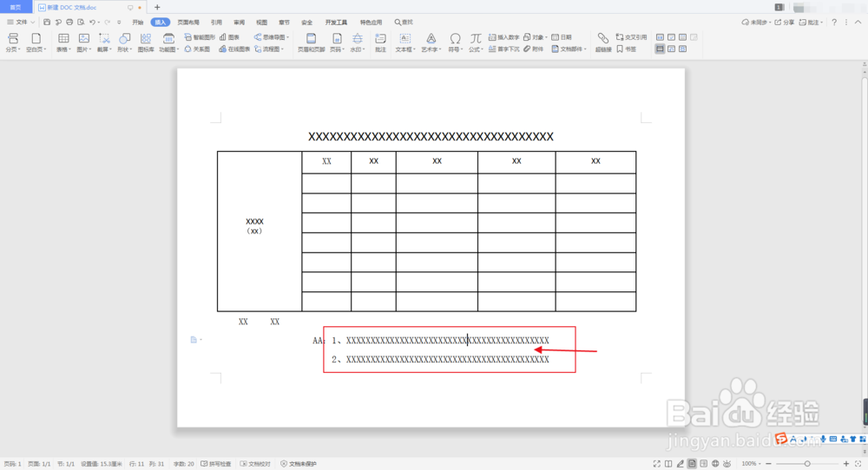Open the 文件 menu
Image resolution: width=868 pixels, height=470 pixels.
coord(21,23)
